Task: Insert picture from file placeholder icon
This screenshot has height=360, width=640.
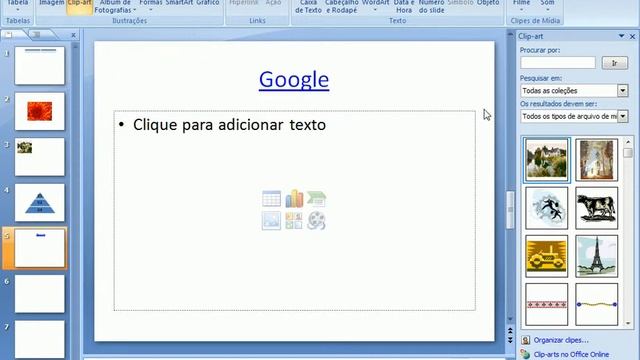Action: pos(271,221)
